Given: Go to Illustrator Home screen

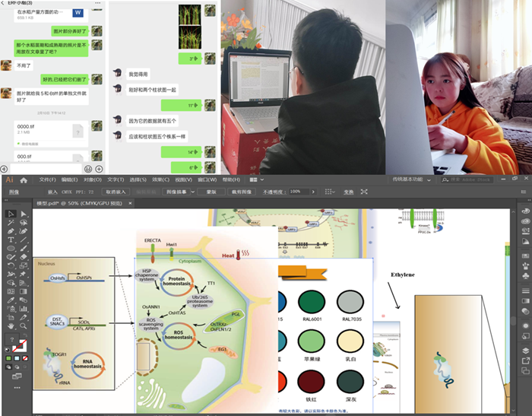Looking at the screenshot, I should point(24,180).
